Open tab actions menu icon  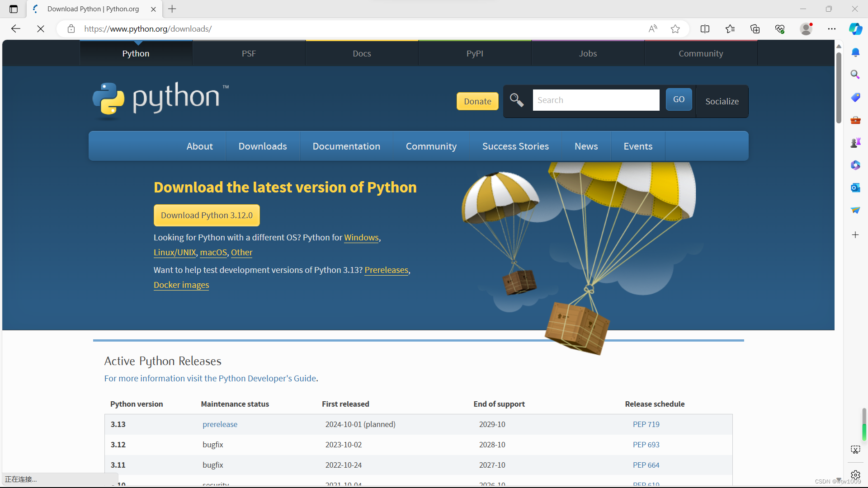tap(14, 9)
